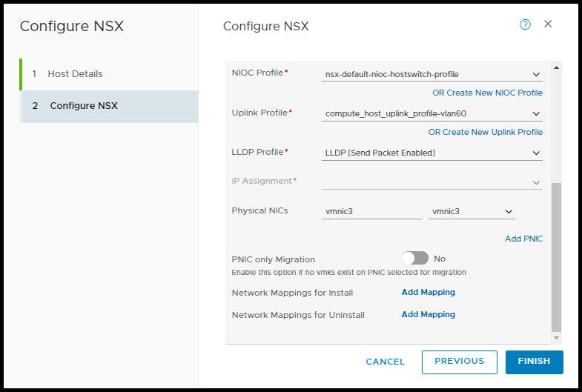Click the Add PNIC link
This screenshot has height=392, width=582.
tap(523, 239)
